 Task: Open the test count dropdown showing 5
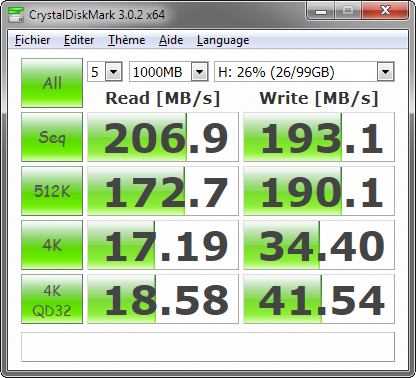105,72
